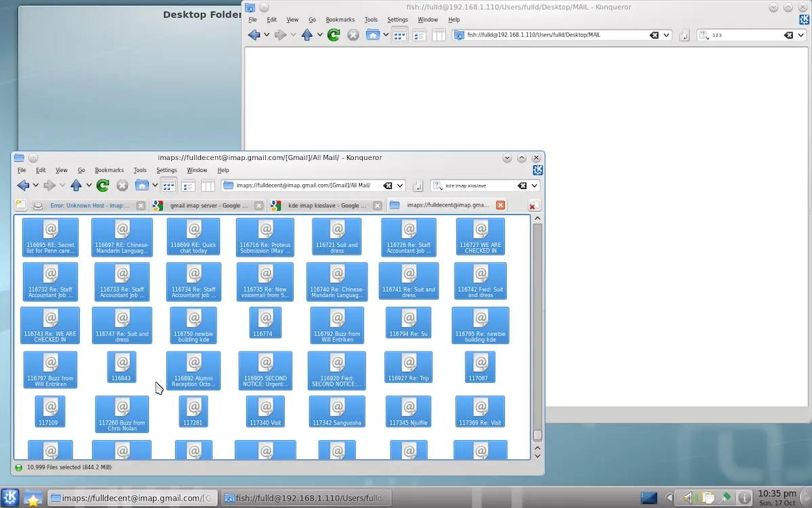Clear the 'kde imap kioslave' search field
812x508 pixels.
pyautogui.click(x=522, y=186)
